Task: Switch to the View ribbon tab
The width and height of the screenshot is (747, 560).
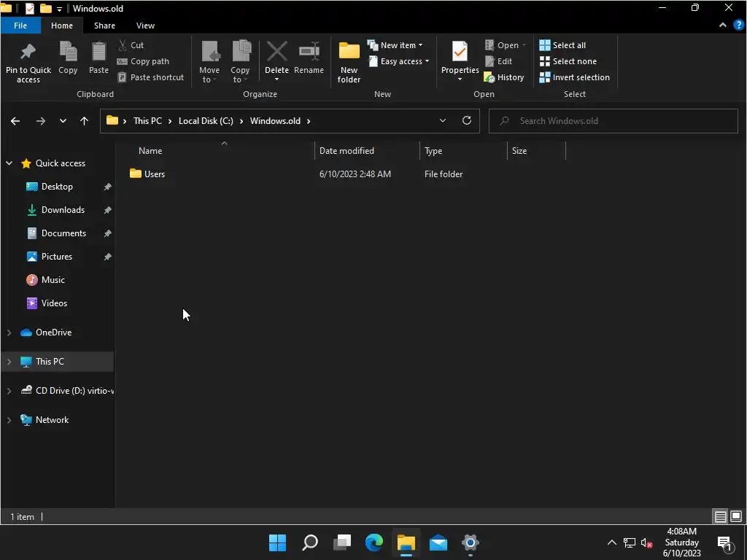Action: (x=145, y=26)
